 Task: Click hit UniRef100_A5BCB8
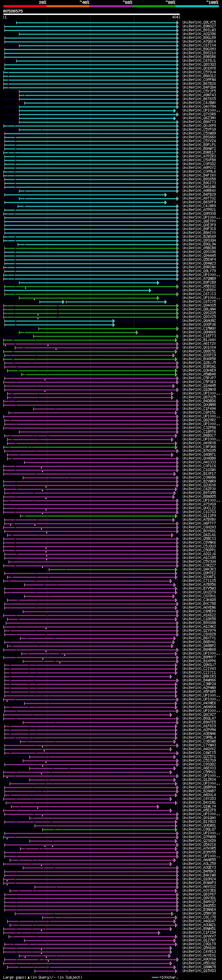(199, 248)
